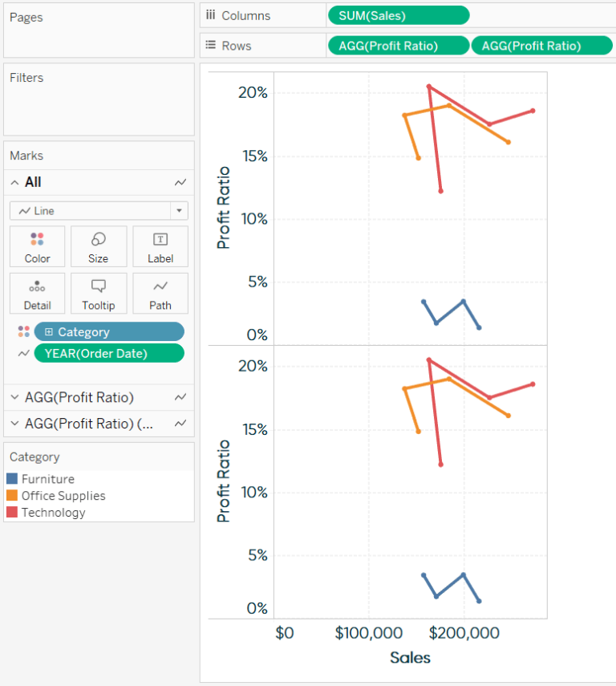Click the color dots icon beside Category pill
Screen dimensions: 616x686
coord(22,331)
